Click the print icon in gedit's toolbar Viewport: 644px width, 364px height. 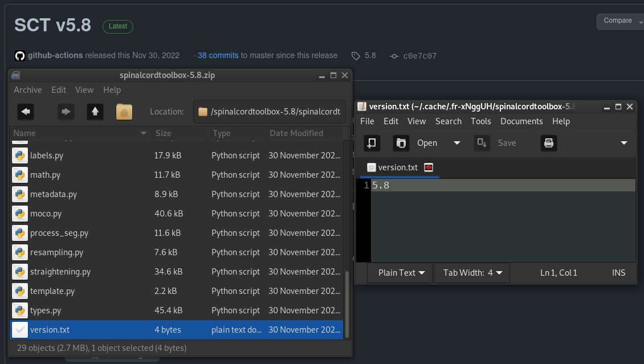548,143
